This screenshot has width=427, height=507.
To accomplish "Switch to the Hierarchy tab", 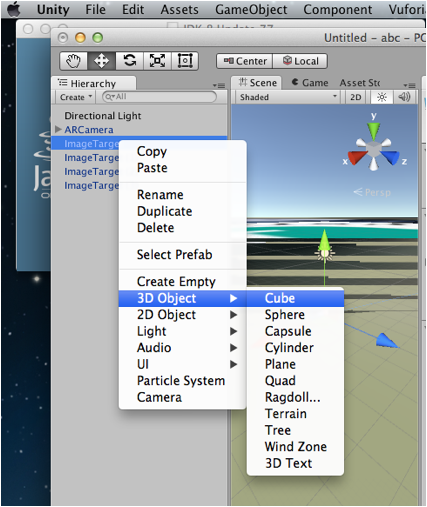I will 93,83.
